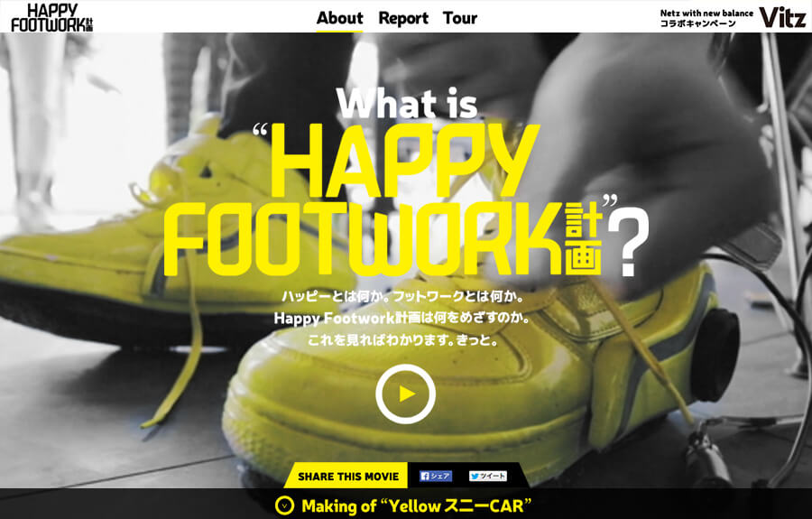Open Making of Yellow スニーCAR section
Image resolution: width=812 pixels, height=519 pixels.
click(417, 505)
